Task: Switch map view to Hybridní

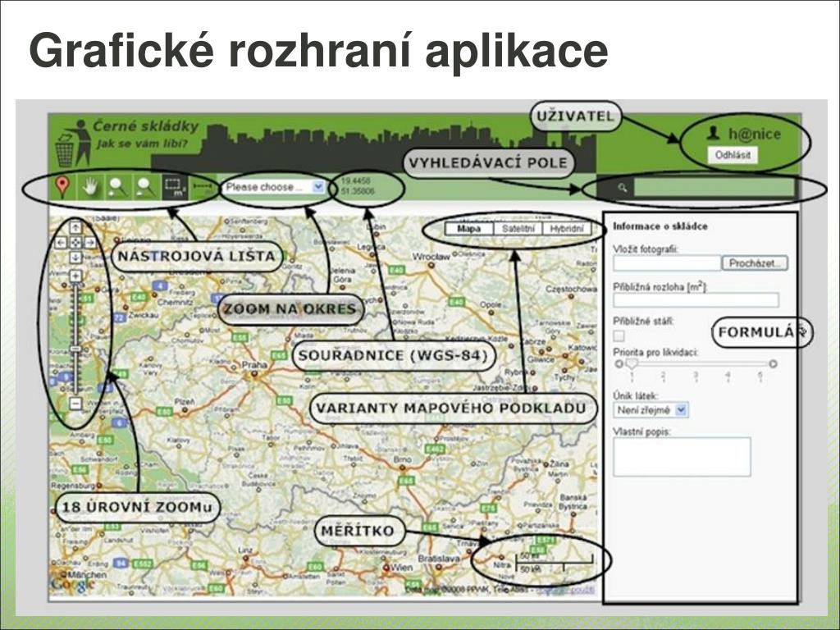Action: coord(568,229)
